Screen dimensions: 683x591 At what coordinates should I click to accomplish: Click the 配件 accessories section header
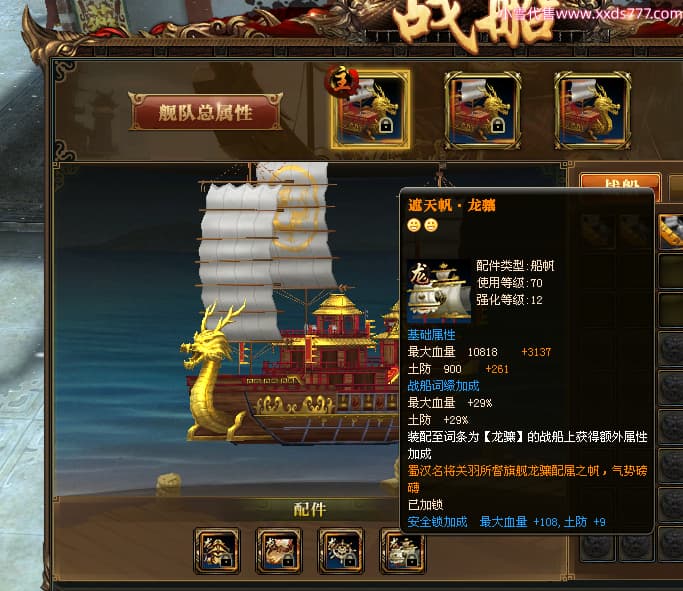(309, 509)
